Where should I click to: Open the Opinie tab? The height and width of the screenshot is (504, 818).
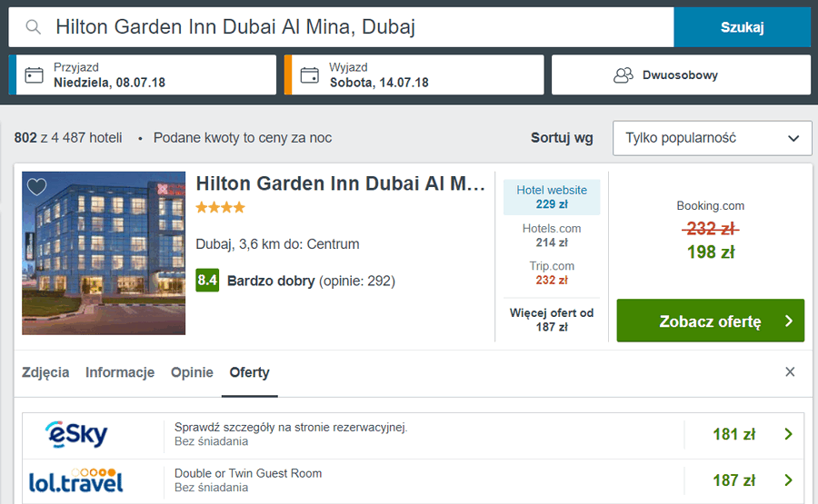[x=192, y=372]
